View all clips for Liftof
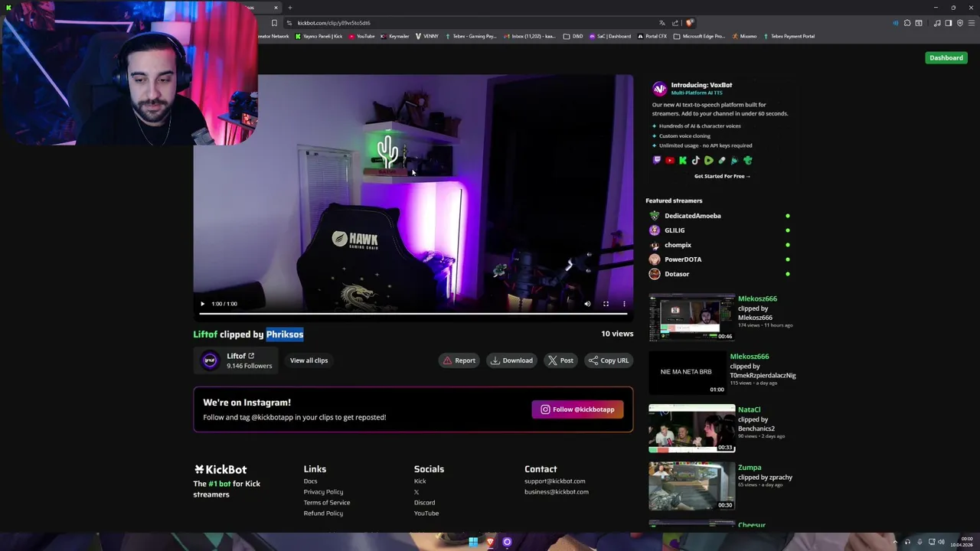 [x=309, y=360]
